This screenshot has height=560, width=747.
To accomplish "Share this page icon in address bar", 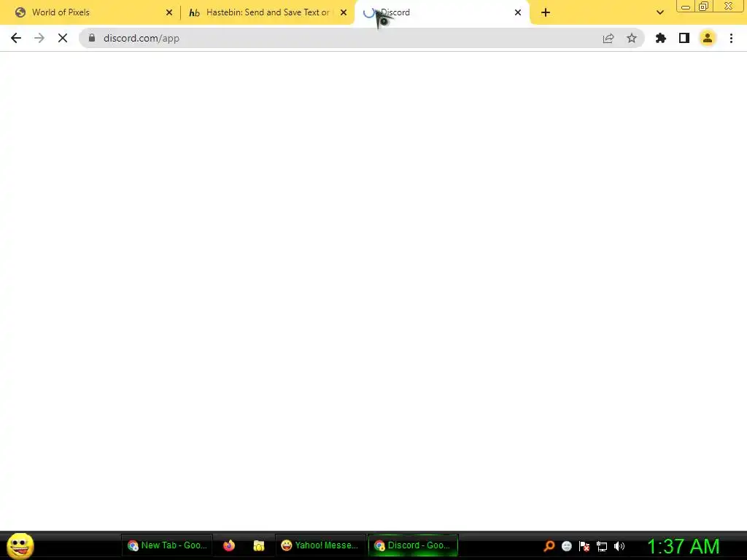I will pyautogui.click(x=608, y=38).
